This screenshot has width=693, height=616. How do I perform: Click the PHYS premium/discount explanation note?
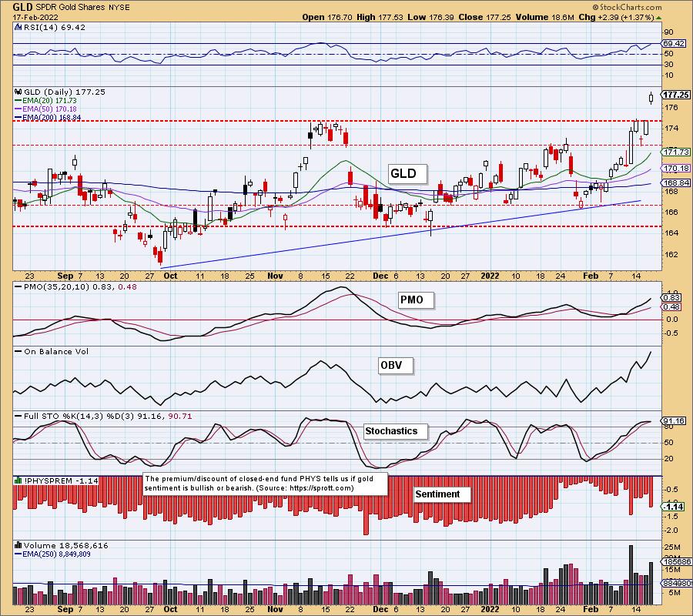(x=265, y=484)
